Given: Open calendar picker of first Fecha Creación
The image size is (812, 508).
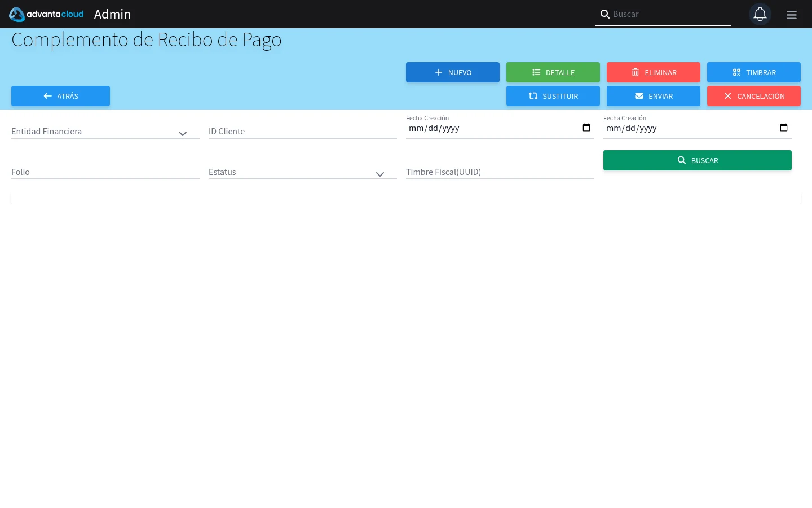Looking at the screenshot, I should coord(586,128).
